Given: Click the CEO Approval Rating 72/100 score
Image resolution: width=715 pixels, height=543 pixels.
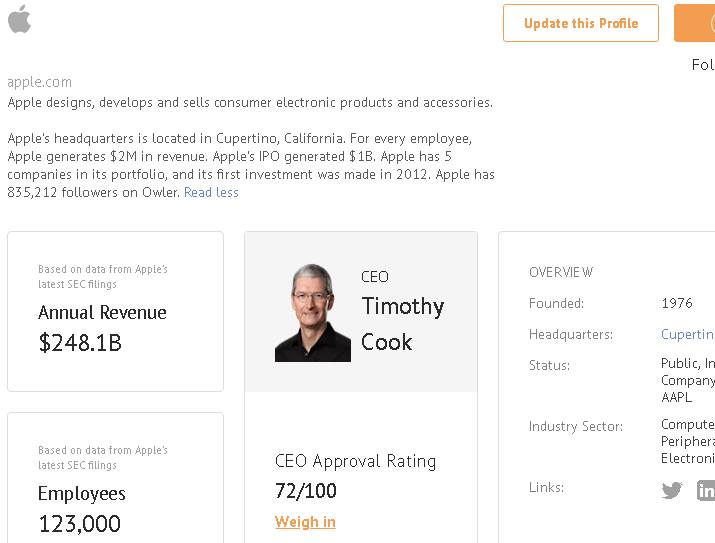Looking at the screenshot, I should [306, 491].
